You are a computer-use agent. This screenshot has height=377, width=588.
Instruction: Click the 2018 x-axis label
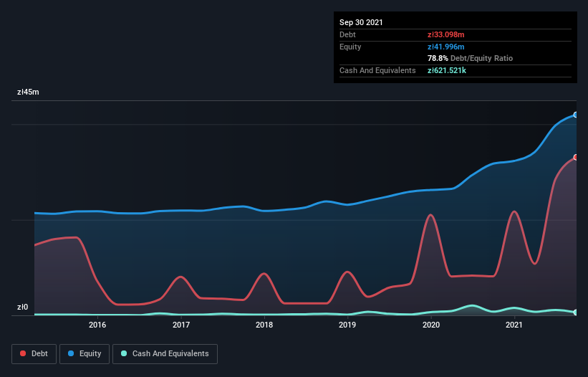coord(264,325)
